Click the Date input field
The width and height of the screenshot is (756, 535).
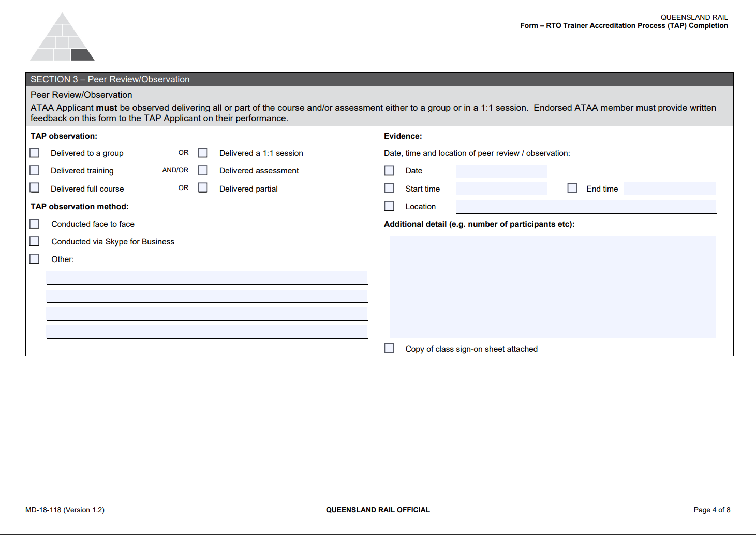tap(502, 171)
